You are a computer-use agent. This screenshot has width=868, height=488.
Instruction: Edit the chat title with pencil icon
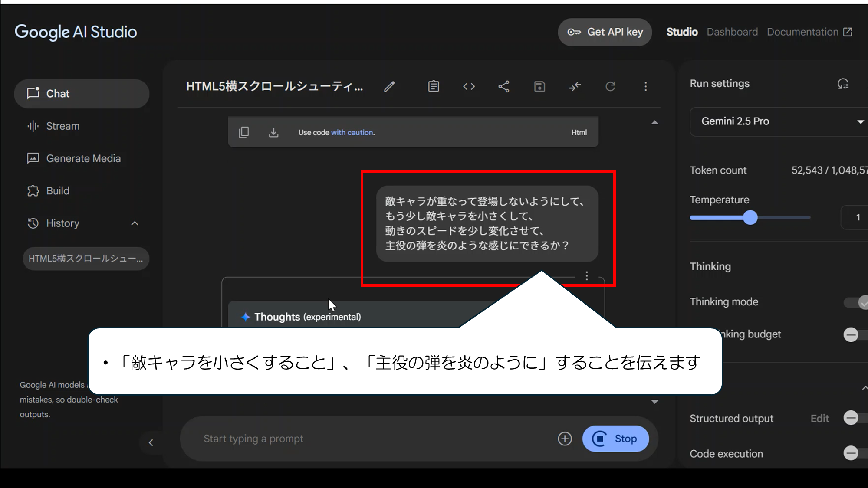pyautogui.click(x=389, y=86)
